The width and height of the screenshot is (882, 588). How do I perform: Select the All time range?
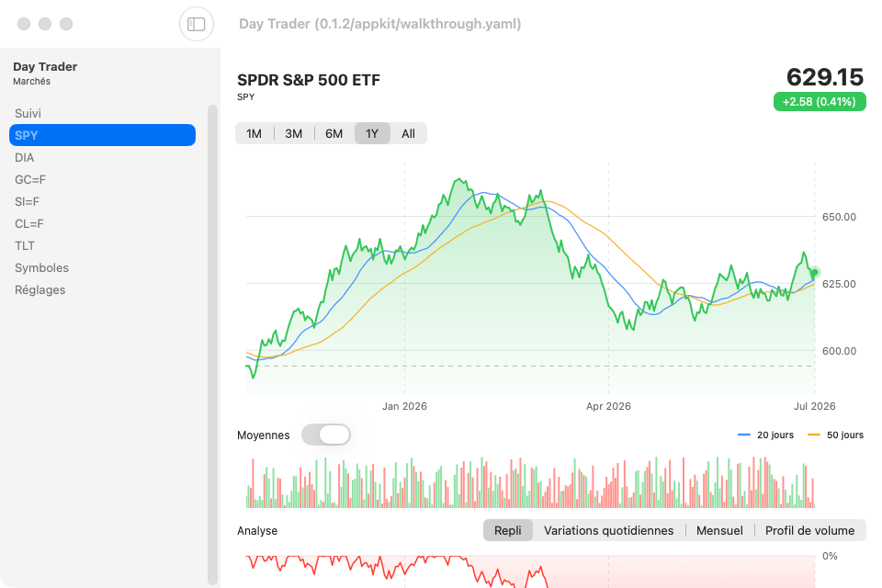pyautogui.click(x=408, y=134)
